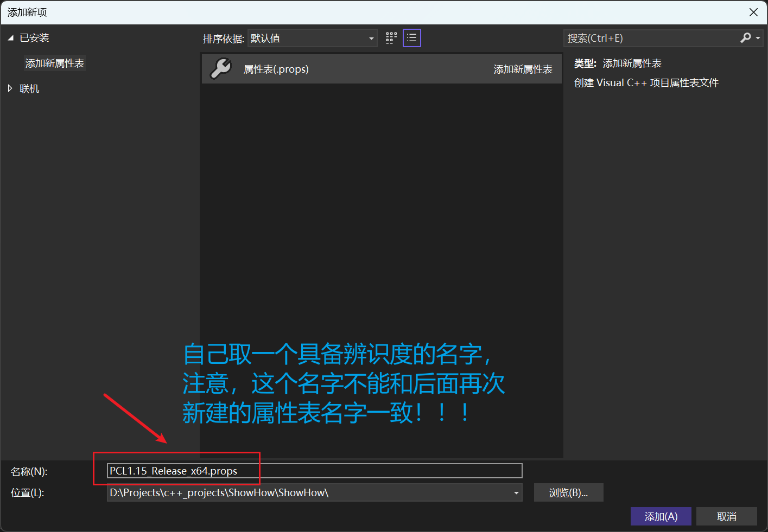The image size is (768, 532).
Task: Open the 位置 path dropdown
Action: [516, 493]
